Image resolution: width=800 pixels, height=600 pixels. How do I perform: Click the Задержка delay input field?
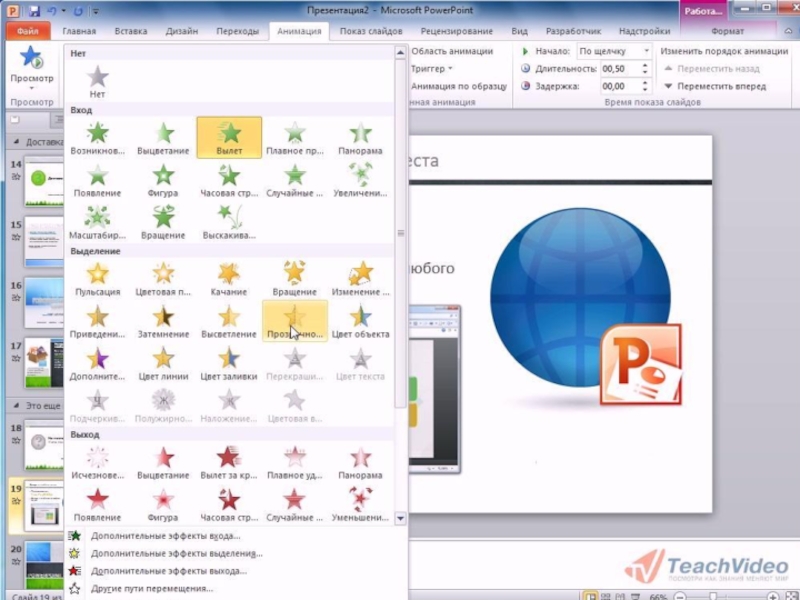click(x=620, y=86)
